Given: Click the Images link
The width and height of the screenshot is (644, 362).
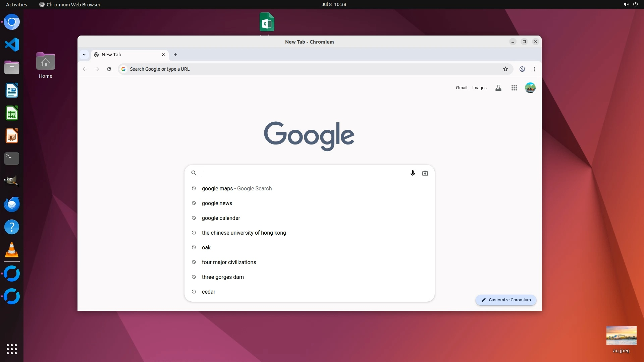Looking at the screenshot, I should (x=479, y=88).
